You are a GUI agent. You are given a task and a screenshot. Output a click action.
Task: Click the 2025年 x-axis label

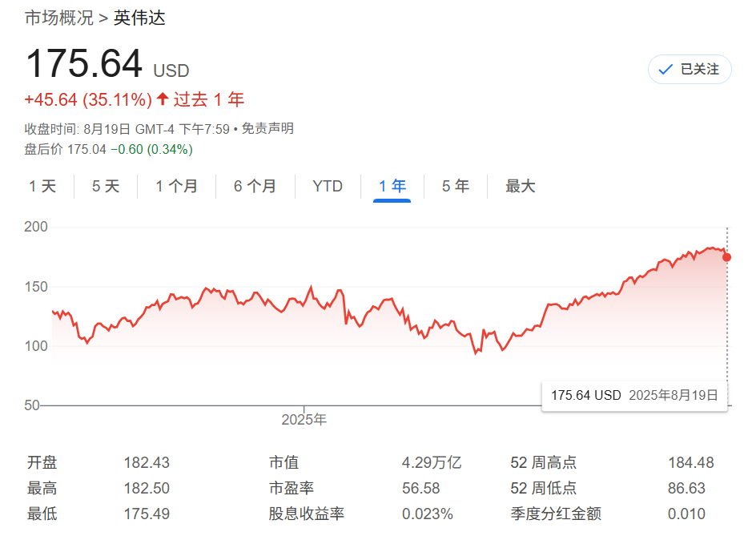[x=304, y=420]
